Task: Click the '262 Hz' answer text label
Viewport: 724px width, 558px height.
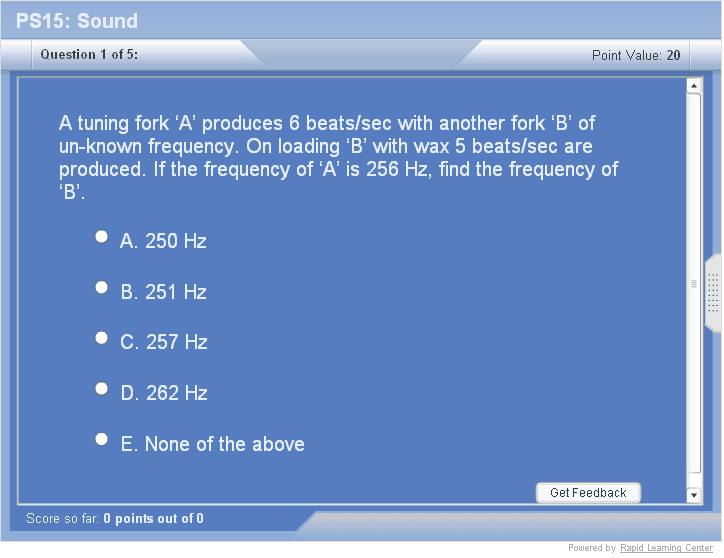Action: tap(165, 393)
